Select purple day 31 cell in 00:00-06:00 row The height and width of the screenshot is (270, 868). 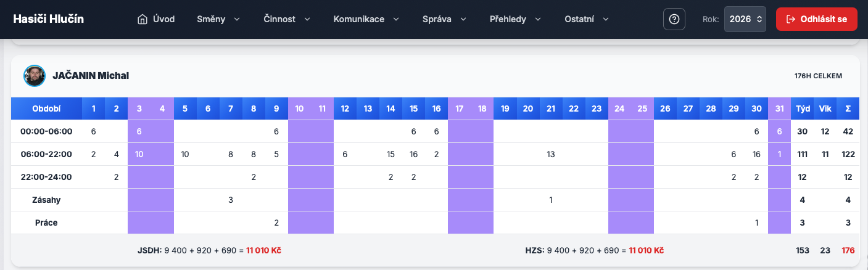[x=780, y=131]
